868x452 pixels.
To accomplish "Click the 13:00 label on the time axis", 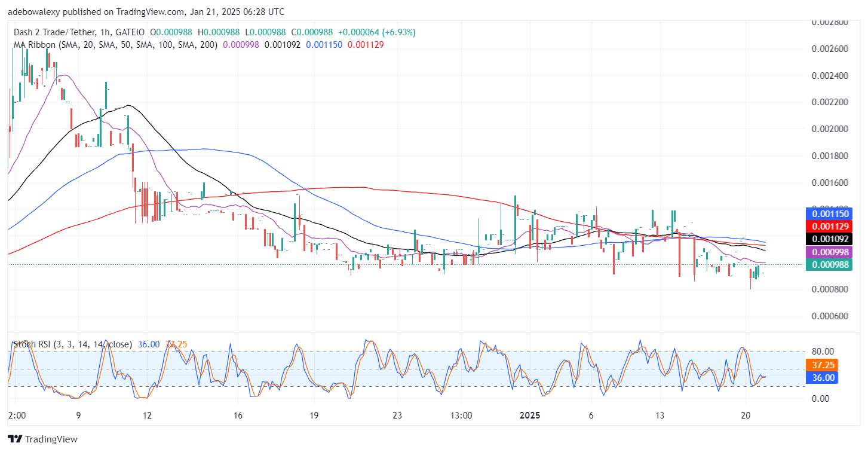I will (462, 415).
